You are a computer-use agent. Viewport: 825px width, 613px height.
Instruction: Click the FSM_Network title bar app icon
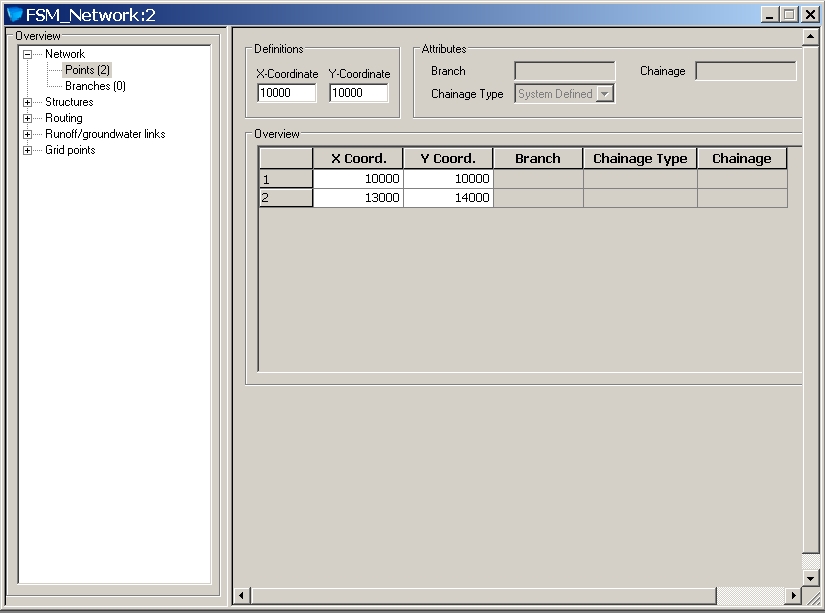point(14,14)
